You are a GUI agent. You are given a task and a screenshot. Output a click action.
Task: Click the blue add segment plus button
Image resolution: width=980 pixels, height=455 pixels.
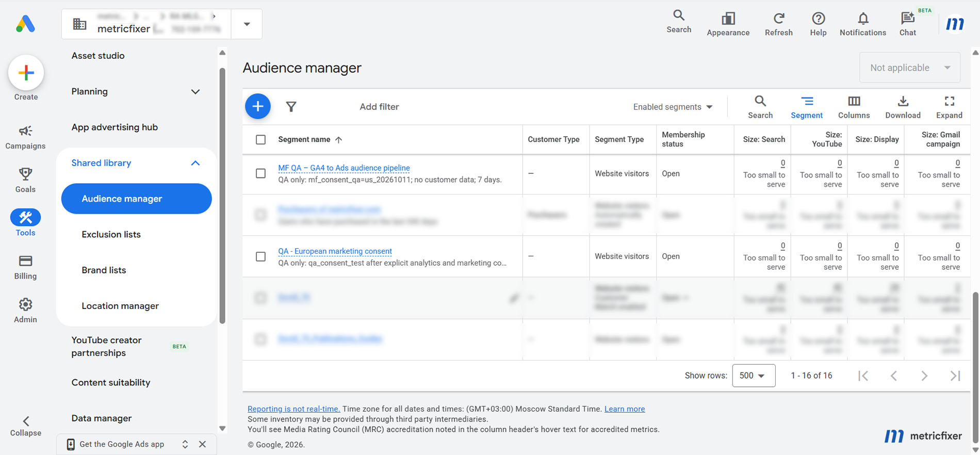(x=258, y=107)
